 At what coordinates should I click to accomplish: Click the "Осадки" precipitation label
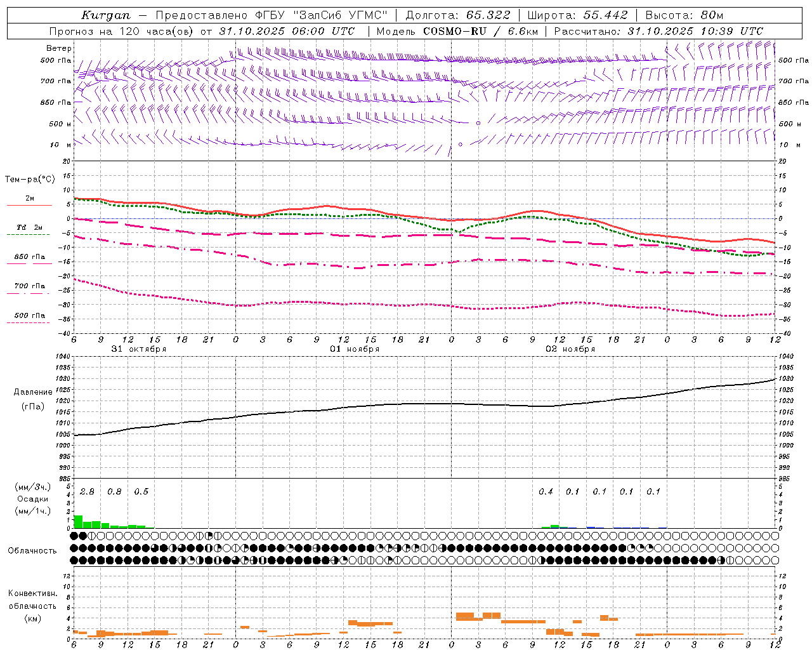point(33,499)
